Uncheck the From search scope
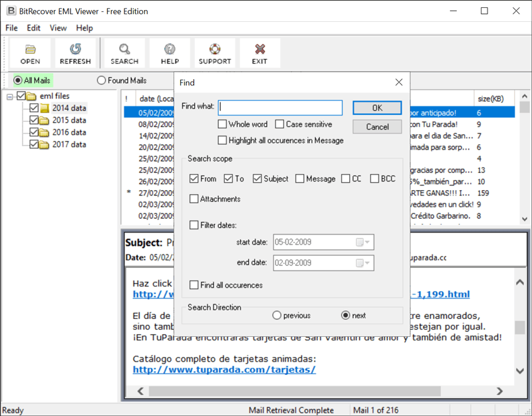Viewport: 532px width, 416px height. click(x=194, y=178)
